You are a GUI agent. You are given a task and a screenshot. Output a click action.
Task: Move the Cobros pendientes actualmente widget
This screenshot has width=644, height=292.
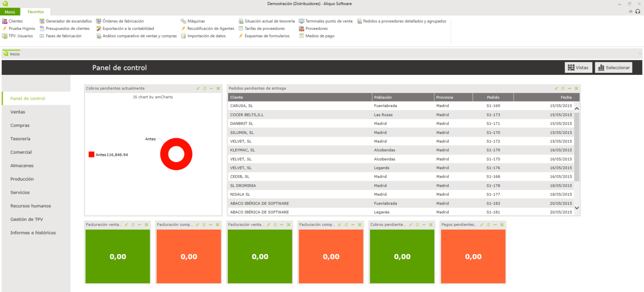(x=205, y=88)
